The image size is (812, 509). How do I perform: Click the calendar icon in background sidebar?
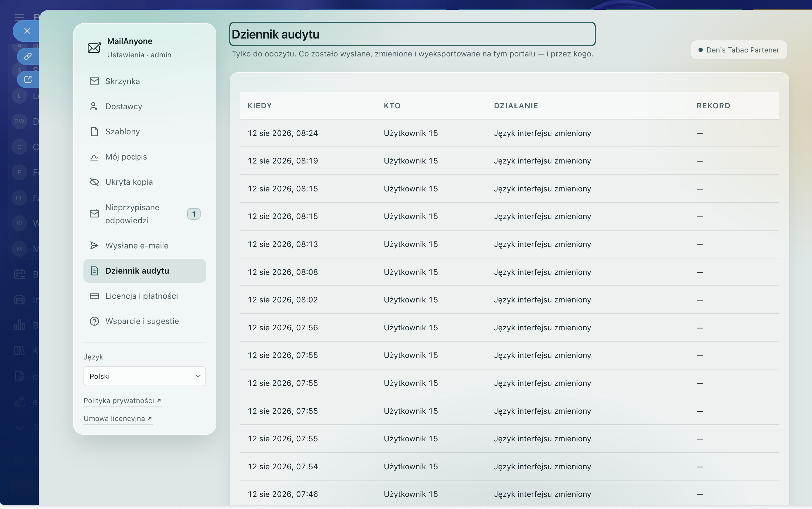coord(19,274)
